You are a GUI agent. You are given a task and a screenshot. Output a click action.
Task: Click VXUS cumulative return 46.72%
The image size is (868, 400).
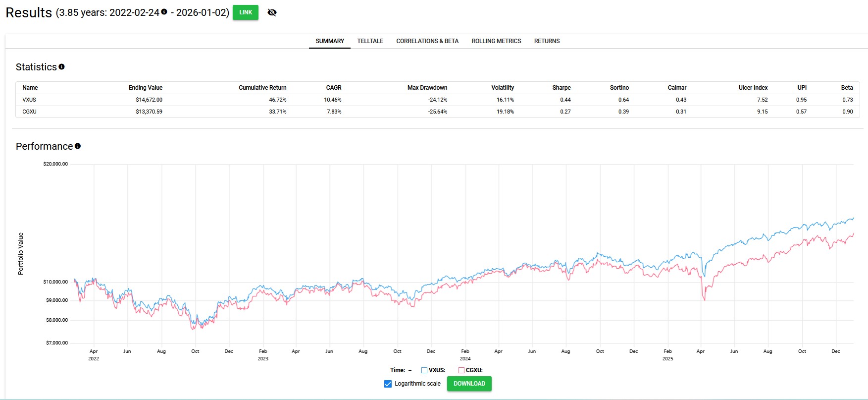click(278, 100)
